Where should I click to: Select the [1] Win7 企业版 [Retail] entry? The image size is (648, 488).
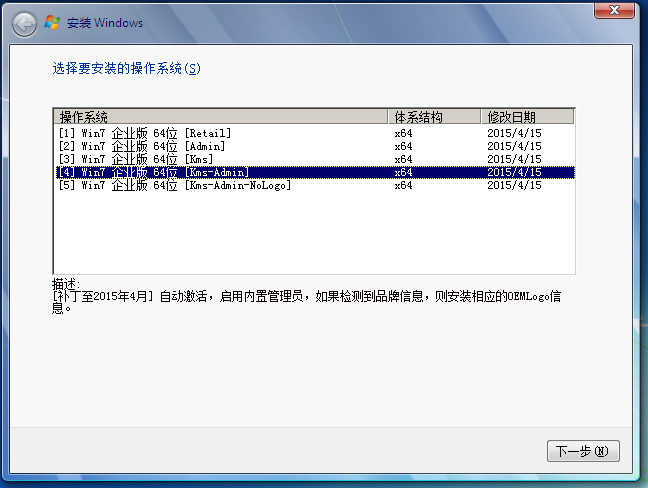pyautogui.click(x=145, y=133)
